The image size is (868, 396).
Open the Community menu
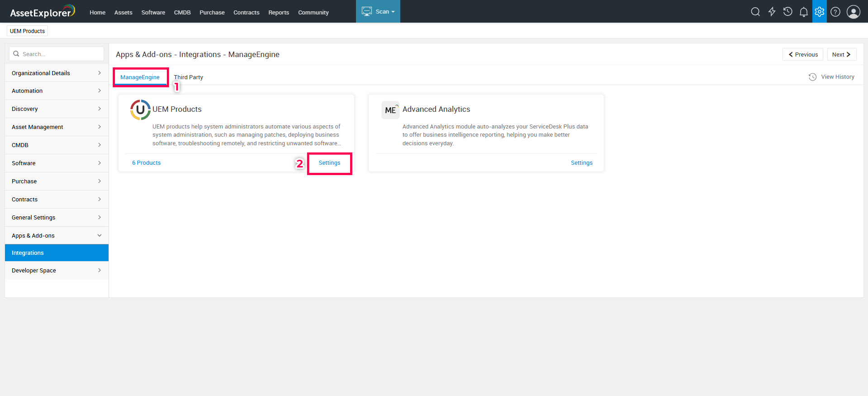pos(313,13)
